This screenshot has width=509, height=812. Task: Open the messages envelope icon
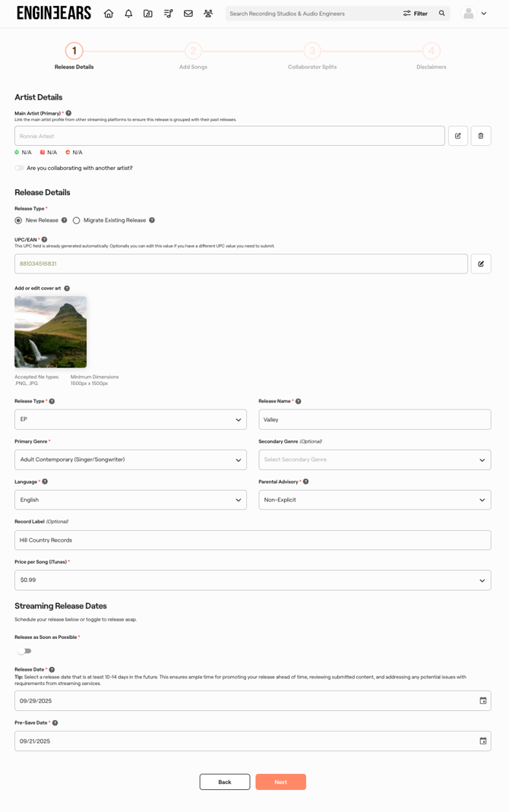pos(188,14)
